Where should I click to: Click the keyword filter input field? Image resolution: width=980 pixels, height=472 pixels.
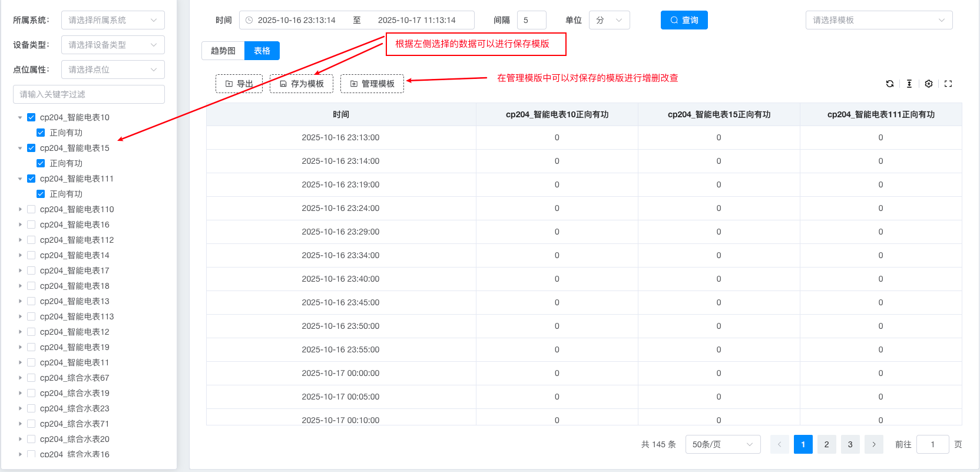89,94
